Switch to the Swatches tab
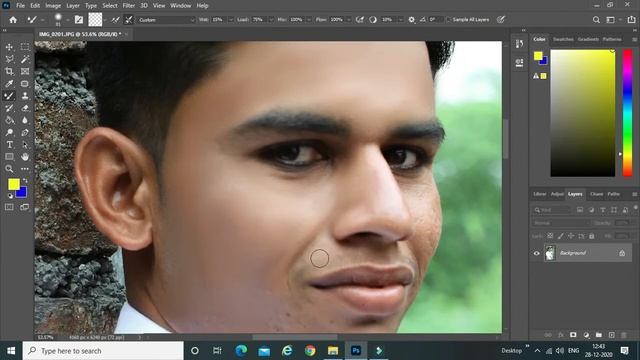 click(x=563, y=39)
